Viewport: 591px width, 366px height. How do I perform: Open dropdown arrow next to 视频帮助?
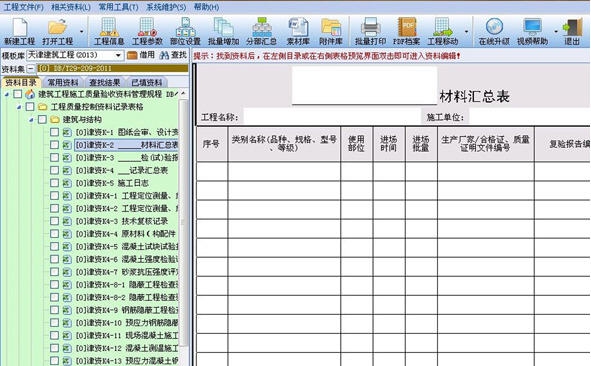(556, 32)
